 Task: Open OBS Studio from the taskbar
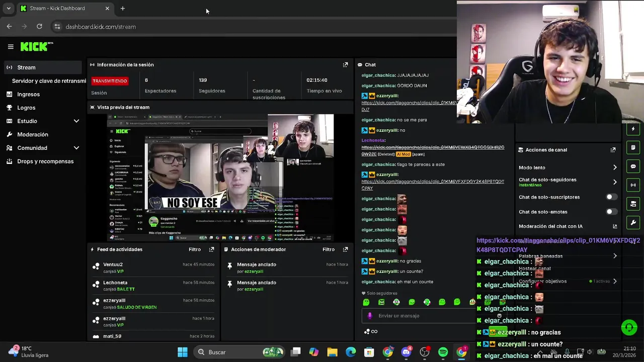[x=425, y=352]
